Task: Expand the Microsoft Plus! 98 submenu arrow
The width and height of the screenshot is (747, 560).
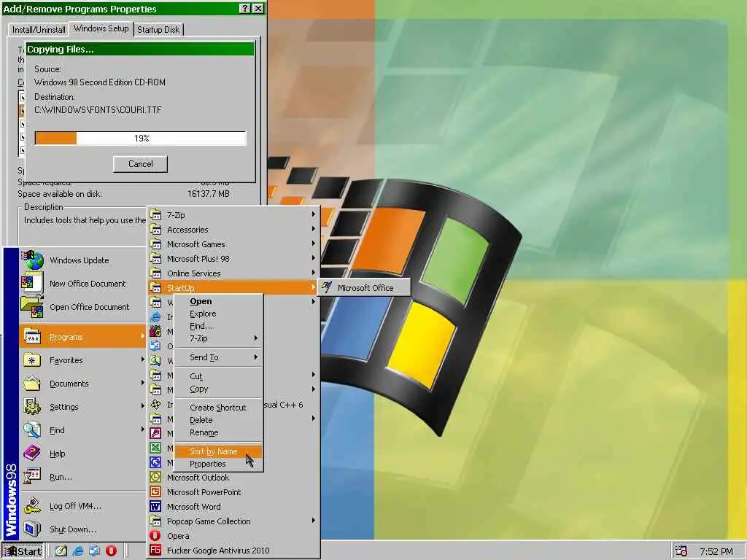Action: point(314,258)
